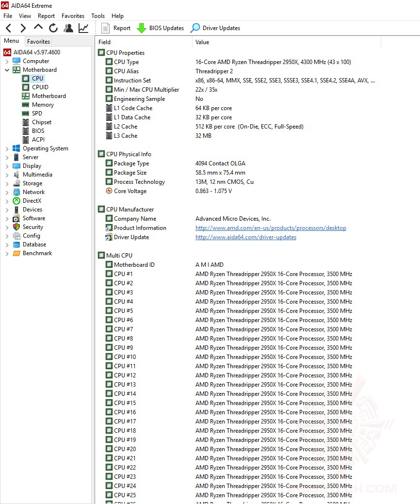Go back with the left arrow icon
The width and height of the screenshot is (420, 504).
tap(9, 28)
